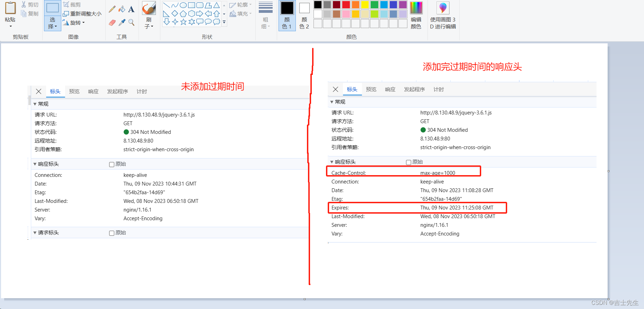Select the Rounded rectangle shape
This screenshot has width=644, height=309.
click(x=200, y=5)
